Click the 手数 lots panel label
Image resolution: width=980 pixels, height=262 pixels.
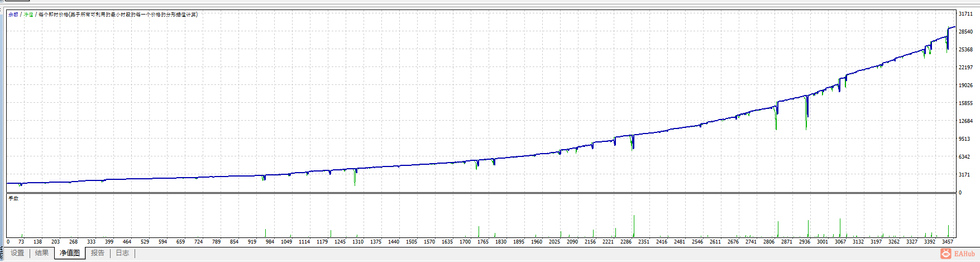click(x=13, y=198)
